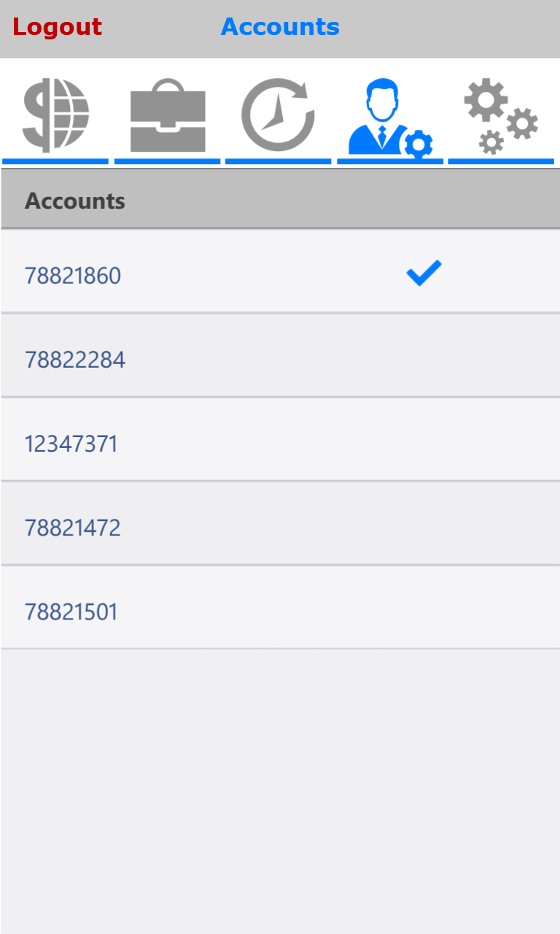Click the blue checkmark on account 78821860
The width and height of the screenshot is (560, 934).
[x=424, y=273]
